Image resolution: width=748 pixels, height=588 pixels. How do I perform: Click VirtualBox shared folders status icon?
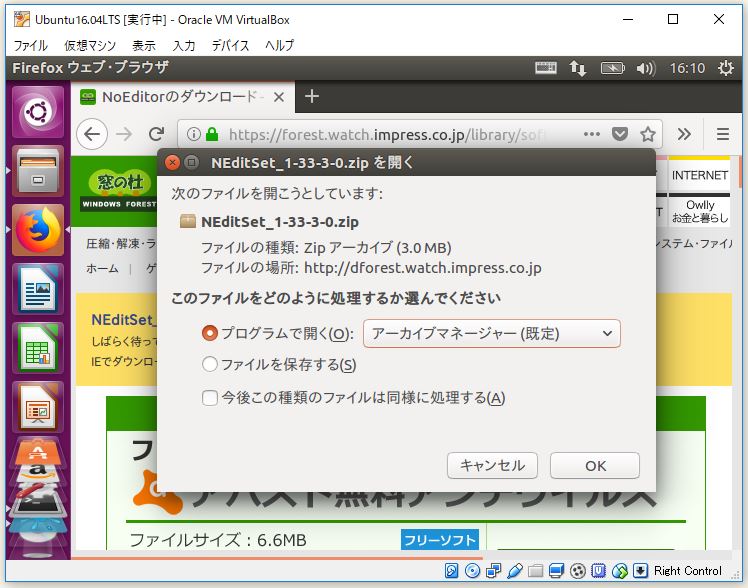tap(535, 571)
